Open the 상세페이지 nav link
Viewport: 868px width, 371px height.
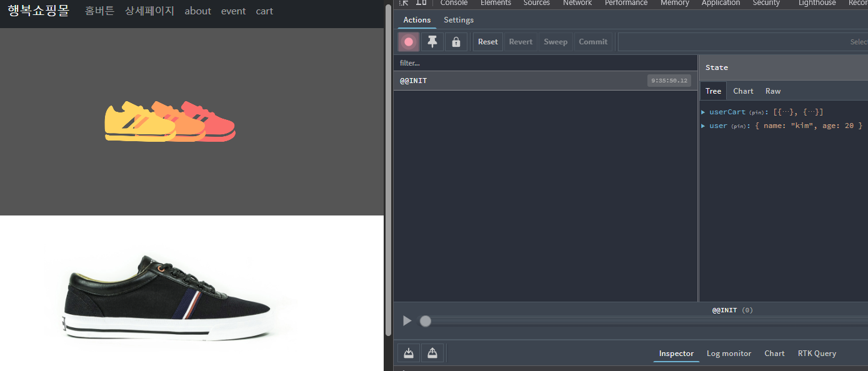[x=149, y=11]
